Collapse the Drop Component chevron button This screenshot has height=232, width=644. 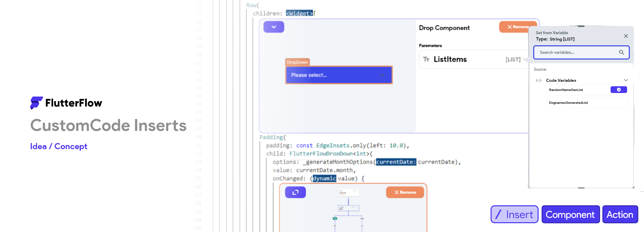tap(274, 27)
